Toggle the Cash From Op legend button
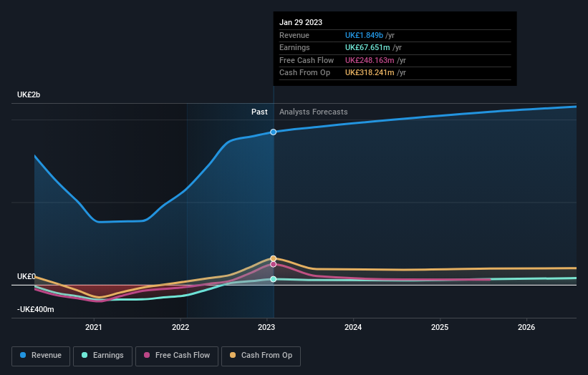588x375 pixels. tap(261, 356)
